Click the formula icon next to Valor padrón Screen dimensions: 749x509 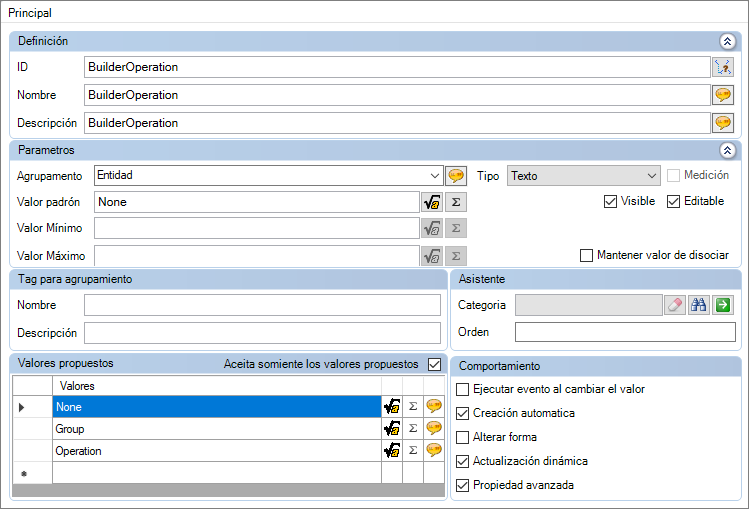click(x=432, y=201)
